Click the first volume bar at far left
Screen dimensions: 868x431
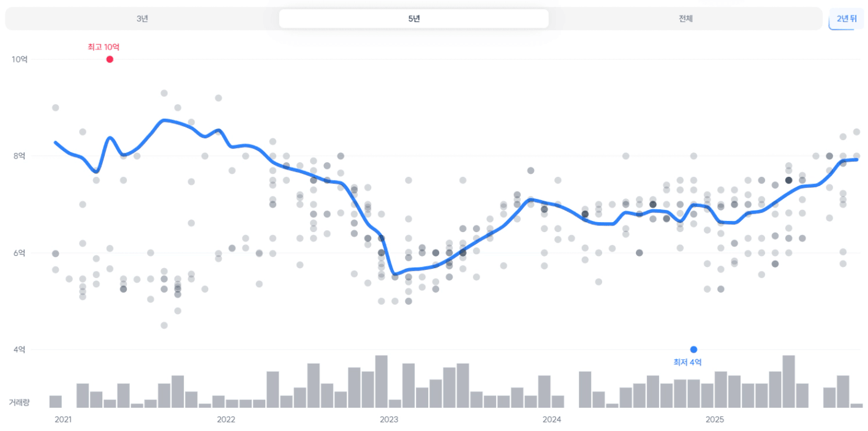click(x=56, y=402)
